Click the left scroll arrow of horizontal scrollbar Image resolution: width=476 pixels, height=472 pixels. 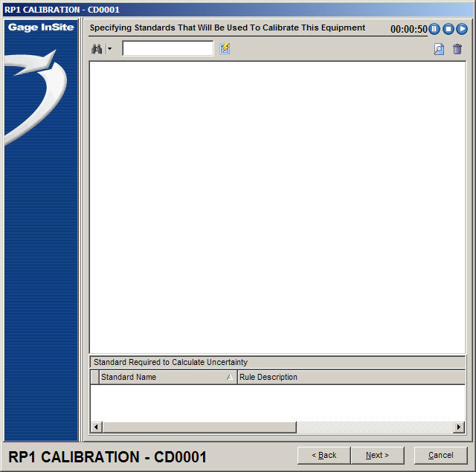[x=95, y=427]
